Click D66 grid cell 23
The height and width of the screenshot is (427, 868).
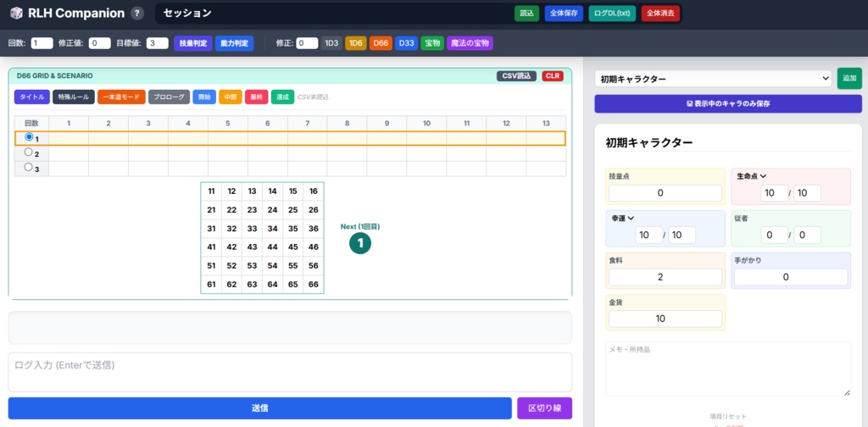252,210
